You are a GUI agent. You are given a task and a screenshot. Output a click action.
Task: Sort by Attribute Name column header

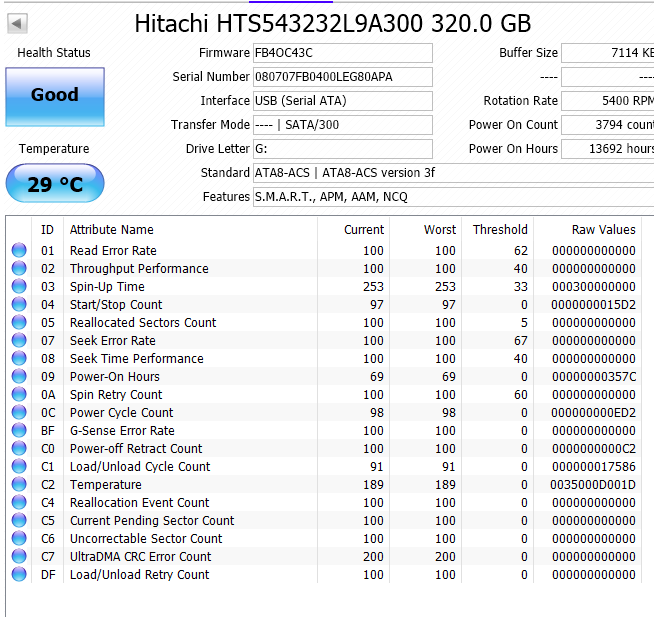[x=191, y=230]
